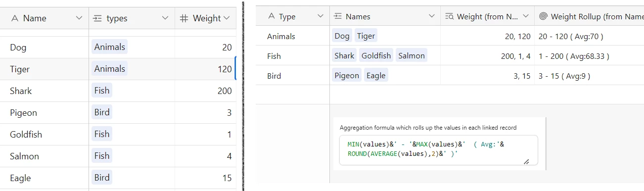The width and height of the screenshot is (644, 191).
Task: Open the Name column dropdown arrow
Action: tap(79, 18)
